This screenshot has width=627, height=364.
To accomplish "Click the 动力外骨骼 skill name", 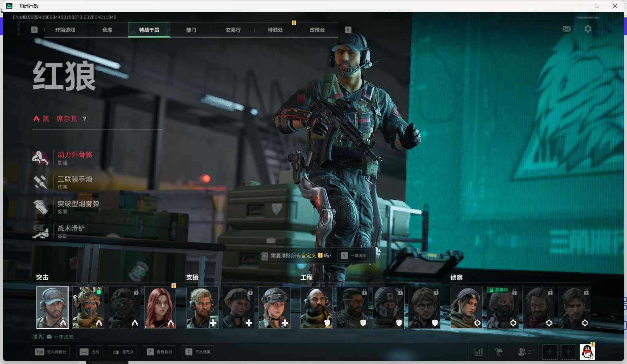I will 75,155.
